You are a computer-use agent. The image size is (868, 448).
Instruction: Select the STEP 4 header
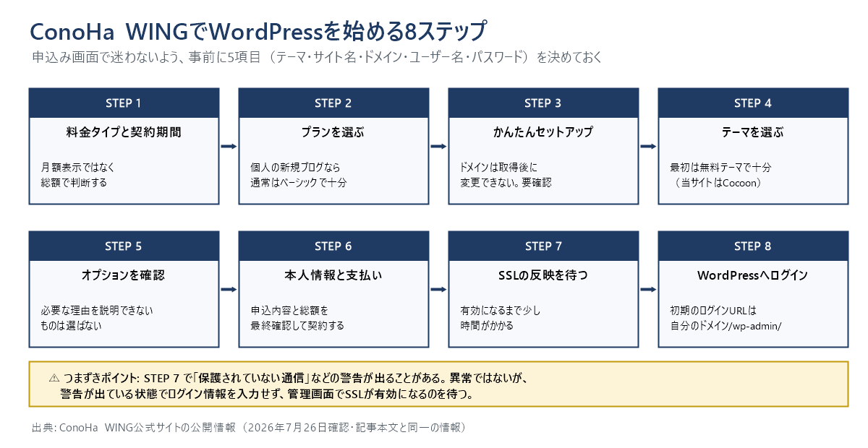(x=753, y=103)
